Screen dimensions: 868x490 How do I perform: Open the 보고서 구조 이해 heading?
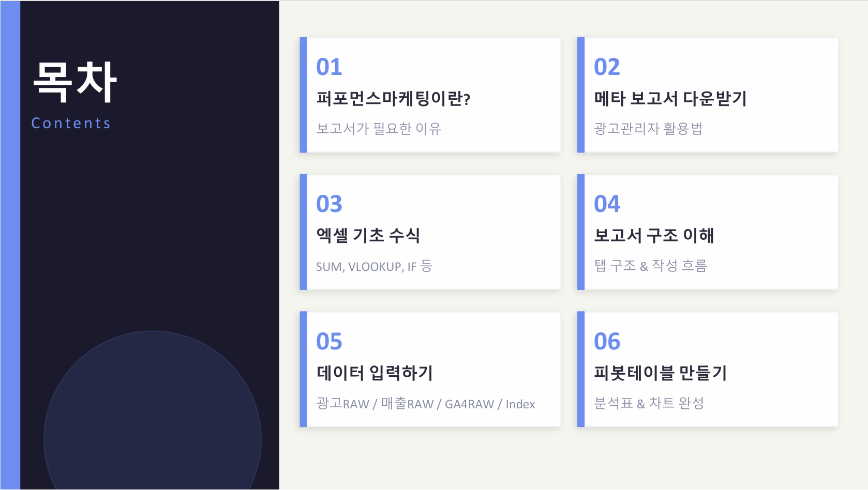(654, 236)
